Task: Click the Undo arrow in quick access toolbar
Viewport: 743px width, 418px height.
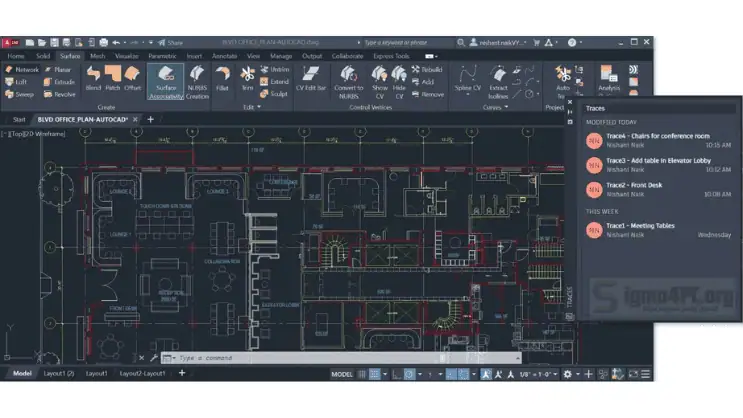Action: coord(116,43)
